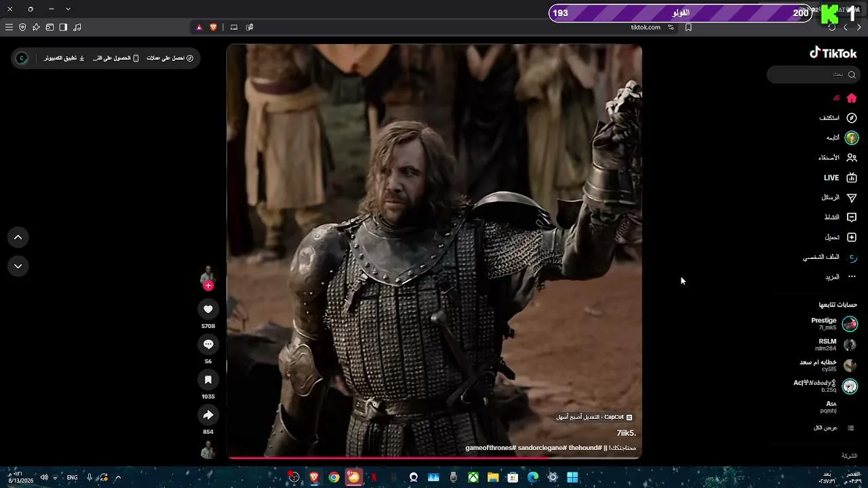The image size is (868, 488).
Task: Open the Brave wallet icon
Action: tap(50, 27)
